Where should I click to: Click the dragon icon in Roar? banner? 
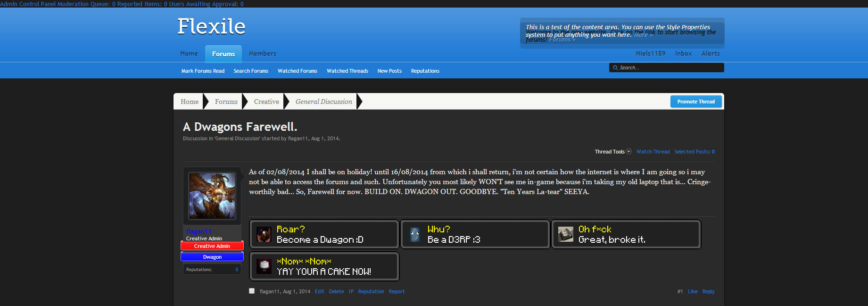pyautogui.click(x=264, y=234)
